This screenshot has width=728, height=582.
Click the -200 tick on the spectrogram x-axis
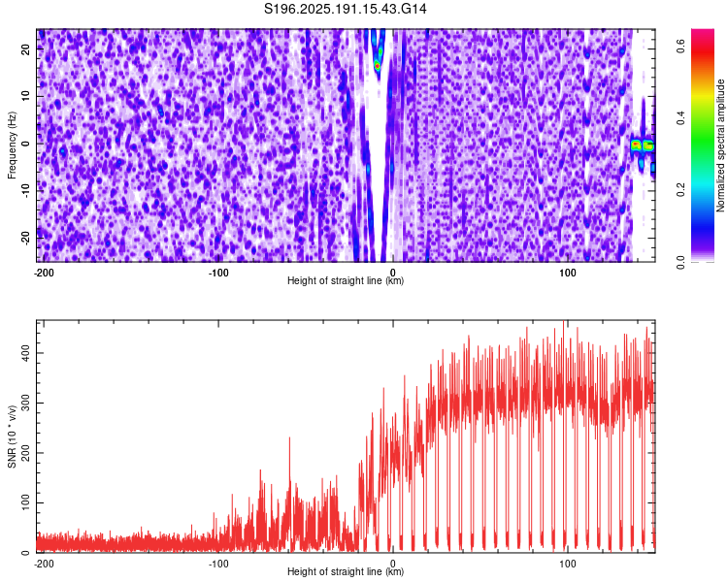pos(44,273)
